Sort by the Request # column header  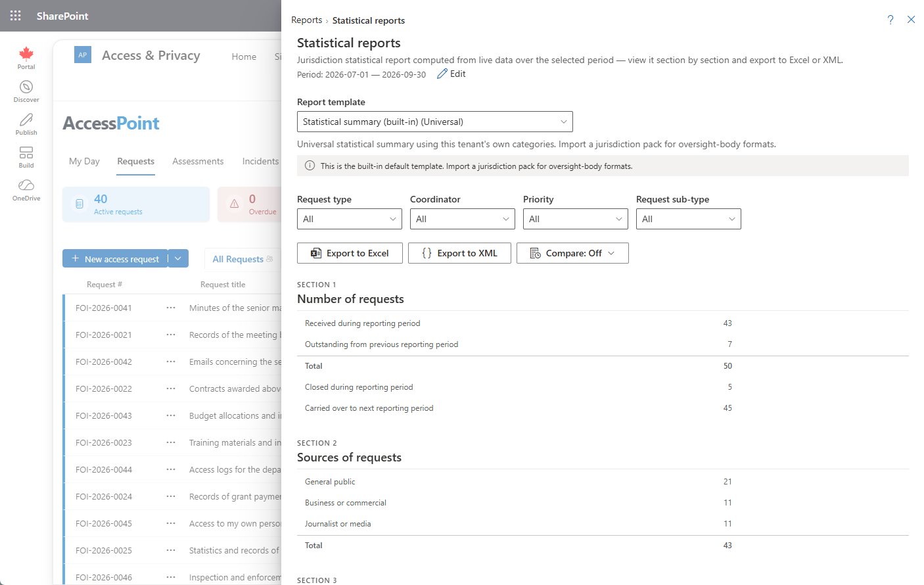(x=104, y=284)
